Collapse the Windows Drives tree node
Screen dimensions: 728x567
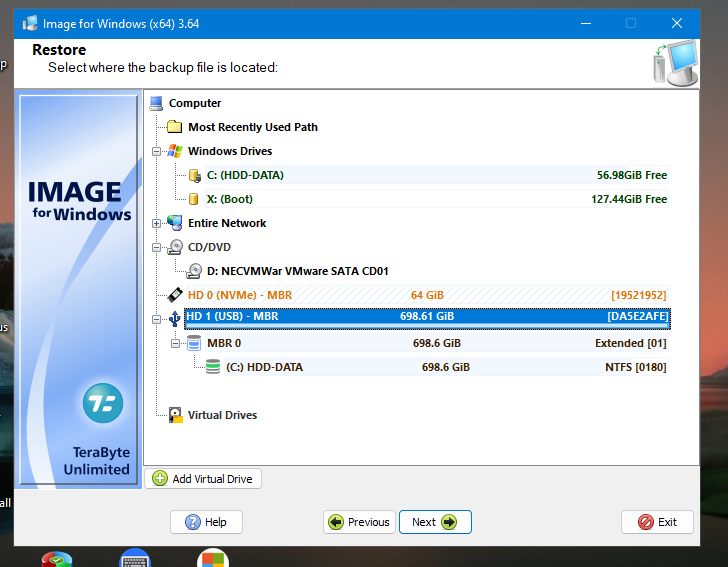pyautogui.click(x=156, y=151)
